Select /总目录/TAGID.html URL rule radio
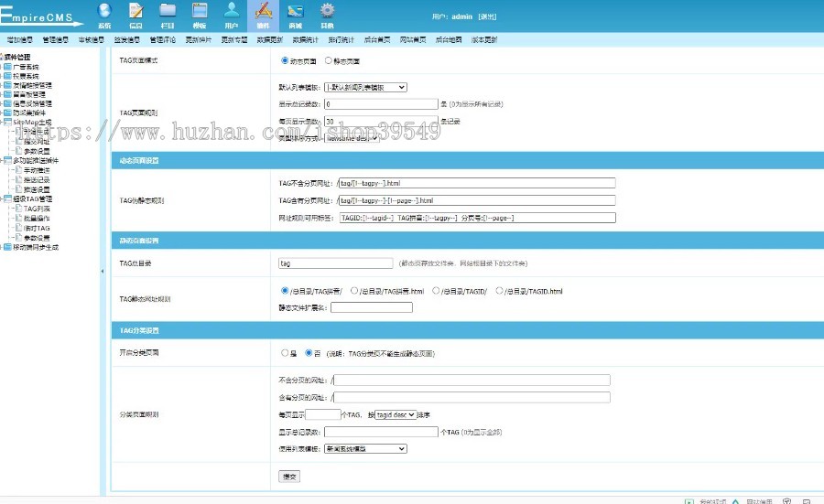 coord(499,291)
